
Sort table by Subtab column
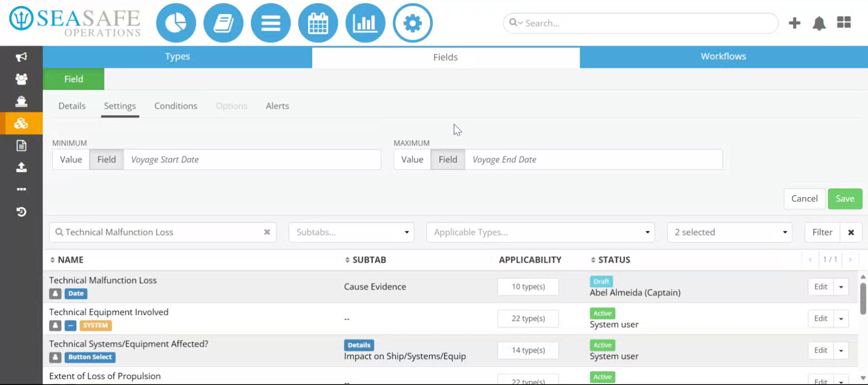pyautogui.click(x=365, y=260)
